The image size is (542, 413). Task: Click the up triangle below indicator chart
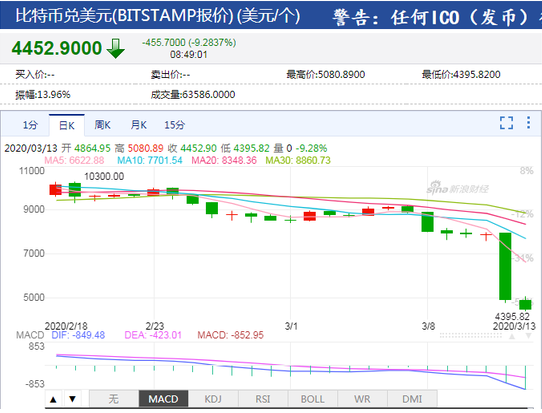53,400
